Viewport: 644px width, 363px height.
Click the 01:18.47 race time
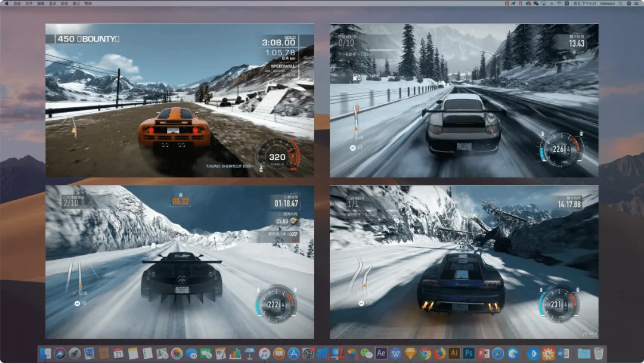pos(286,203)
